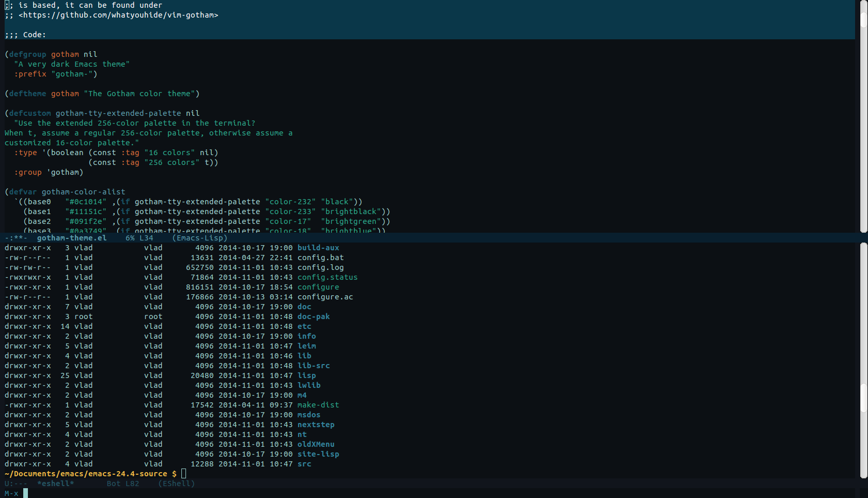Click the m4 directory name
Screen dimensions: 868x498
302,395
